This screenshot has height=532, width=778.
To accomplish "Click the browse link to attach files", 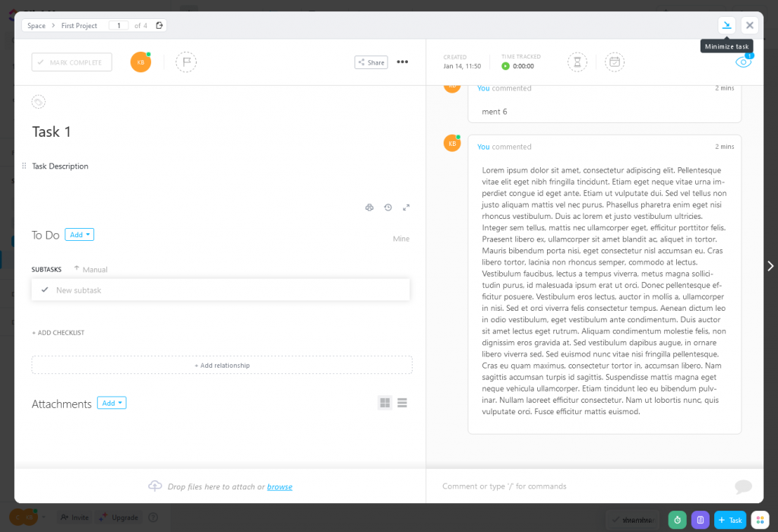I will tap(280, 487).
